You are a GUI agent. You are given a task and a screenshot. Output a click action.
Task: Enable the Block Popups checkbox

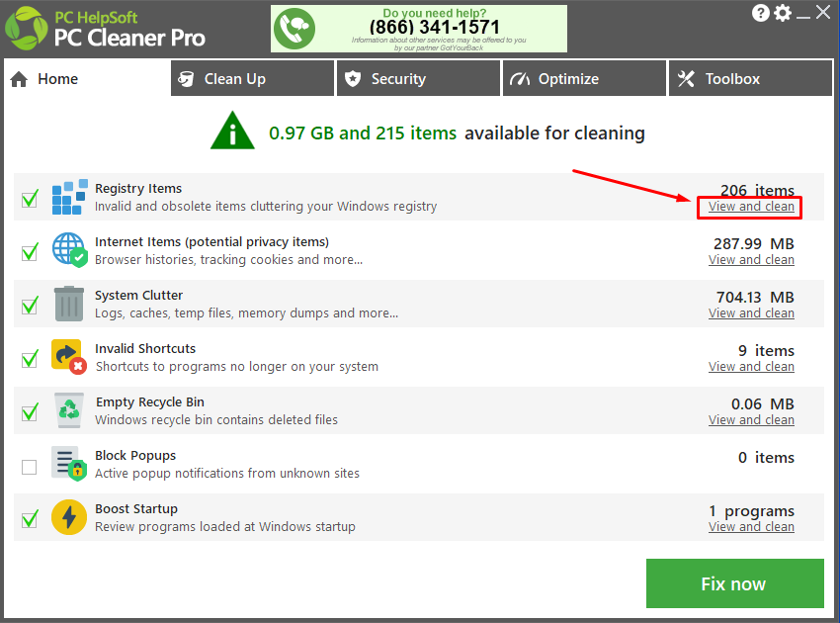click(x=29, y=467)
